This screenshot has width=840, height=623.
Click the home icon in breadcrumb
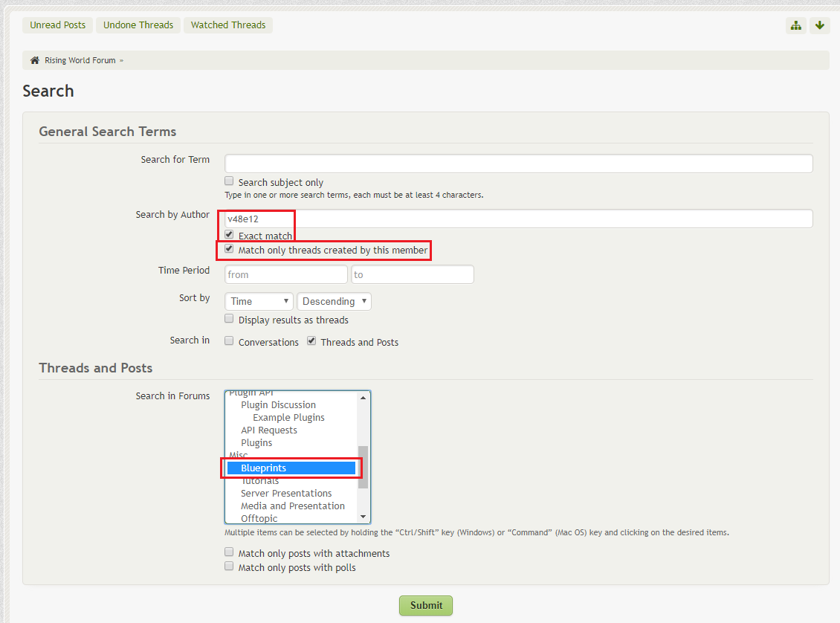coord(35,60)
